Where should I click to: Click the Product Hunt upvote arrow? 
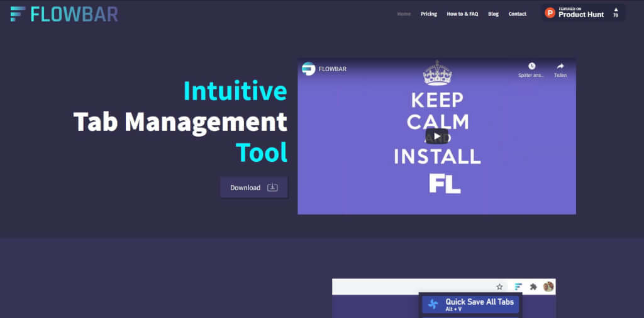point(616,9)
